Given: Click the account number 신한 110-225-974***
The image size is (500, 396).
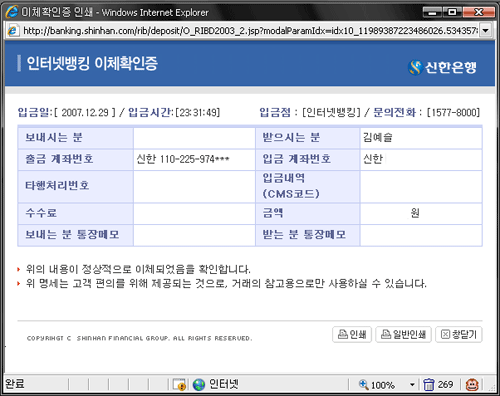Looking at the screenshot, I should [183, 159].
